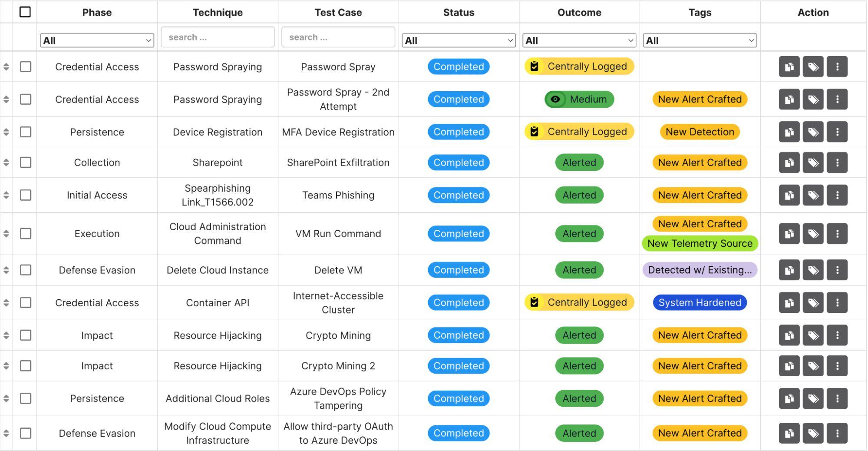The width and height of the screenshot is (868, 451).
Task: Edit tags on the SharePoint Exfiltration row
Action: tap(813, 162)
